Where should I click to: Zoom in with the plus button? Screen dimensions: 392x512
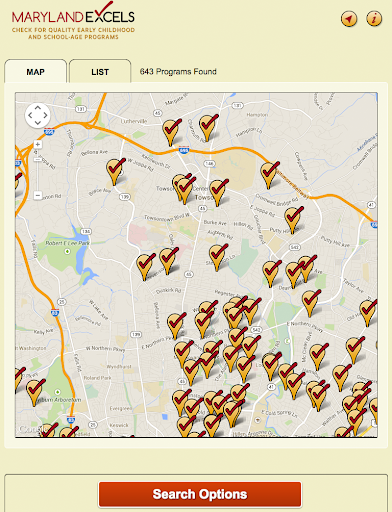[x=38, y=144]
